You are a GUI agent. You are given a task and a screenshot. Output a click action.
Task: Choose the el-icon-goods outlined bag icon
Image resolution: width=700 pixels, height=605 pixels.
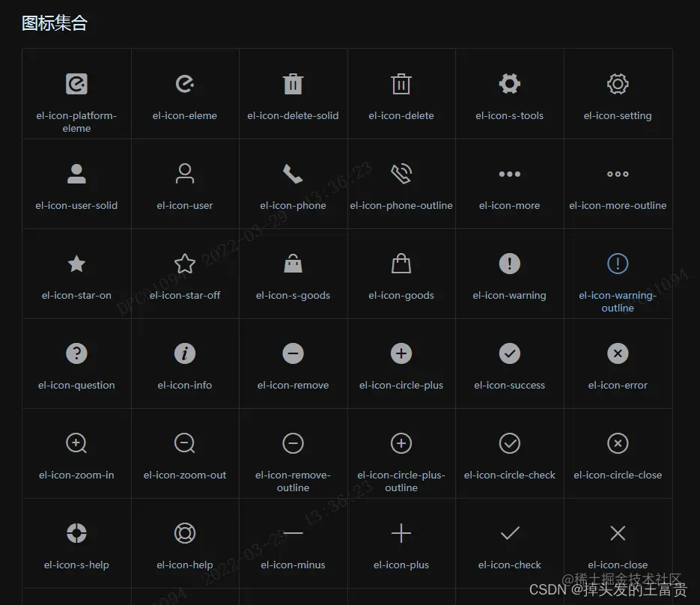point(401,264)
